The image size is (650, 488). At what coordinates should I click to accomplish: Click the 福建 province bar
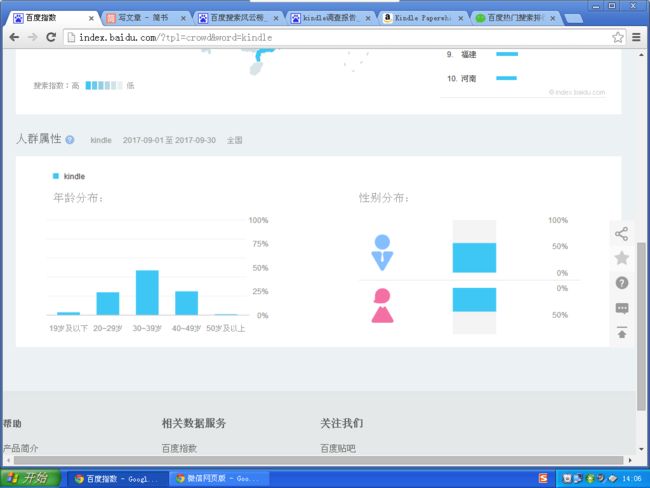[507, 54]
